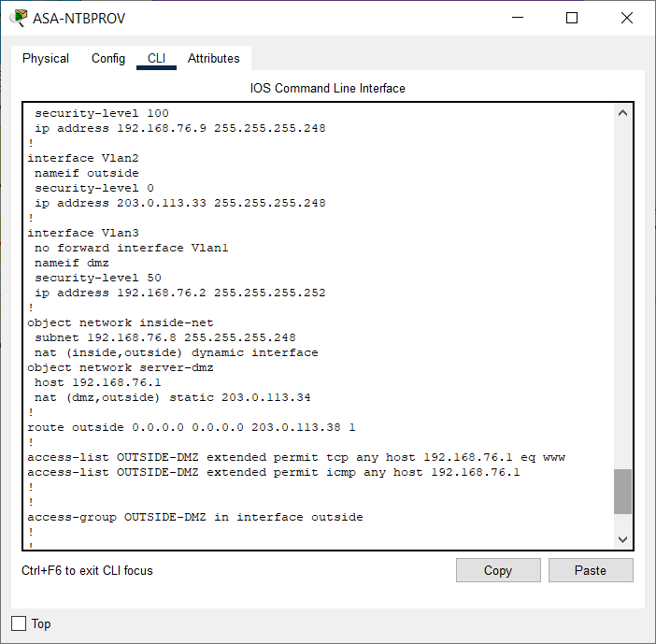Click the 'nat (dmz,outside) static' line

(x=173, y=397)
